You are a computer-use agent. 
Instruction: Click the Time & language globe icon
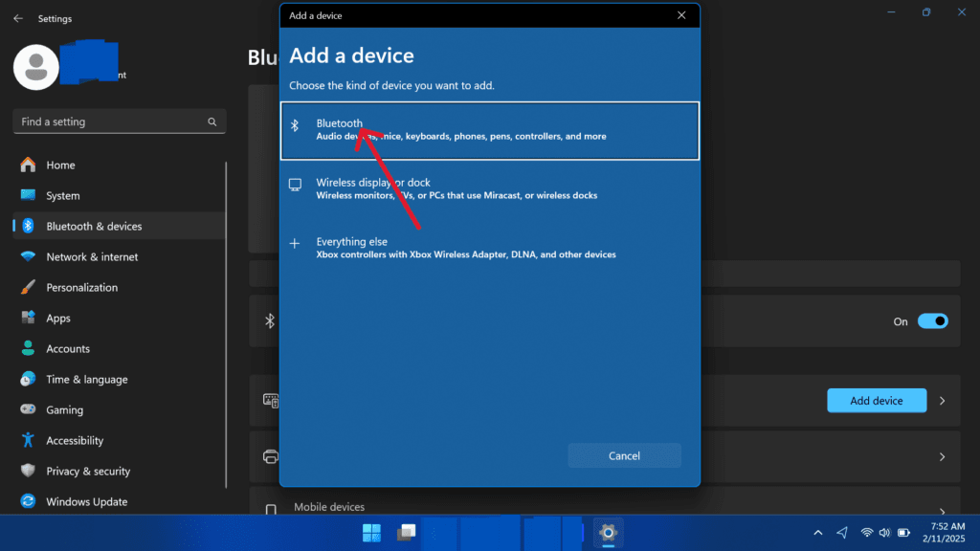pyautogui.click(x=28, y=379)
